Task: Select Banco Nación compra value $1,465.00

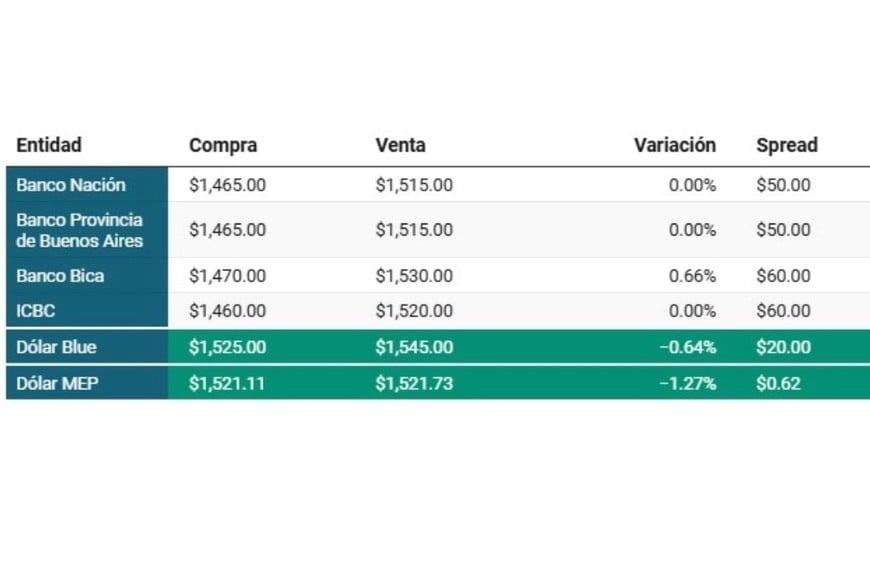Action: click(x=227, y=185)
